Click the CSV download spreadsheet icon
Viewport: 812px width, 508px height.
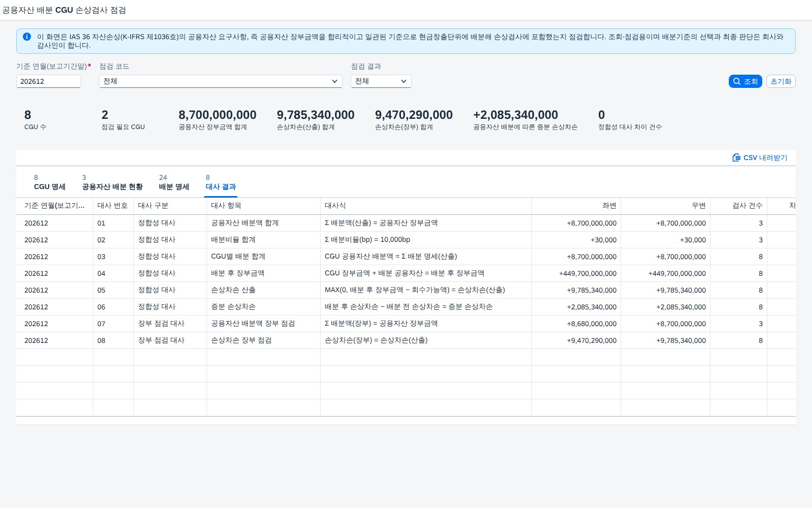point(736,157)
